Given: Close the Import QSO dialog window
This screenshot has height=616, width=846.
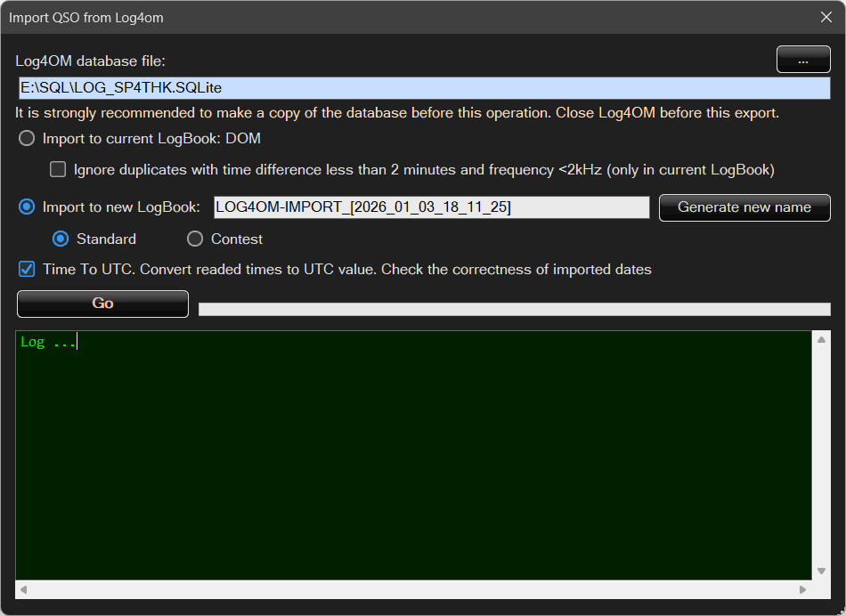Looking at the screenshot, I should [825, 17].
